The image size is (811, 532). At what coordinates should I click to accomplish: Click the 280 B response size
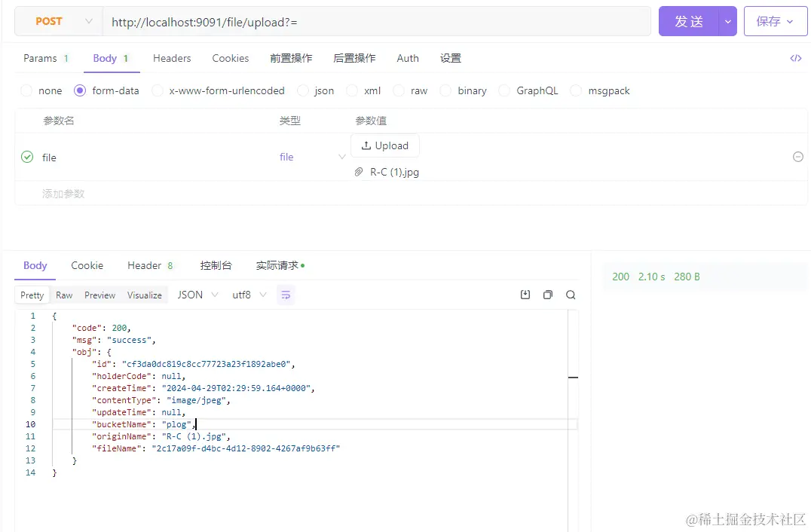(687, 276)
